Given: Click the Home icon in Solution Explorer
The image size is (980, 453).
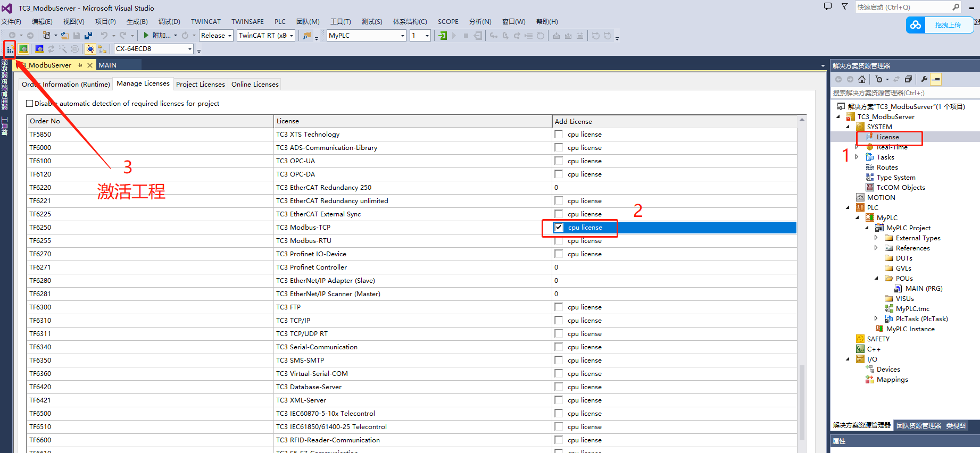Looking at the screenshot, I should [x=862, y=79].
